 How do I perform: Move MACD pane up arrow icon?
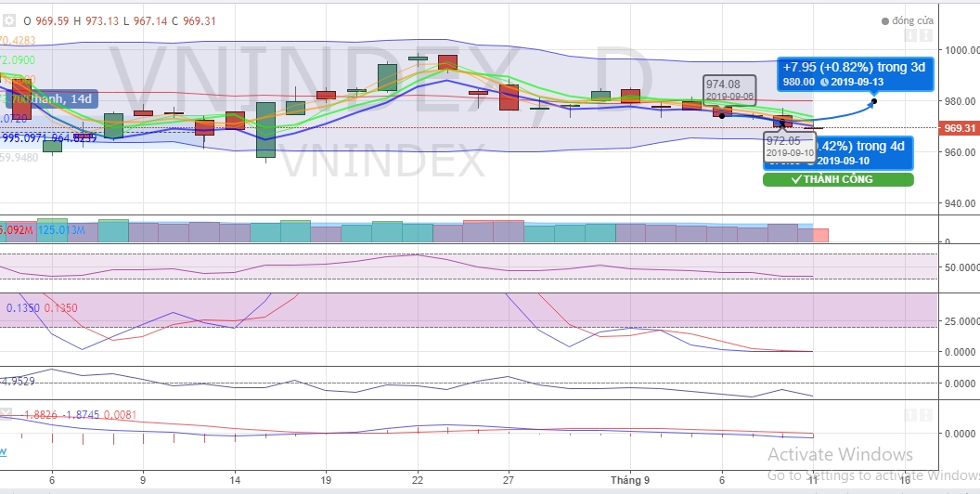point(910,414)
